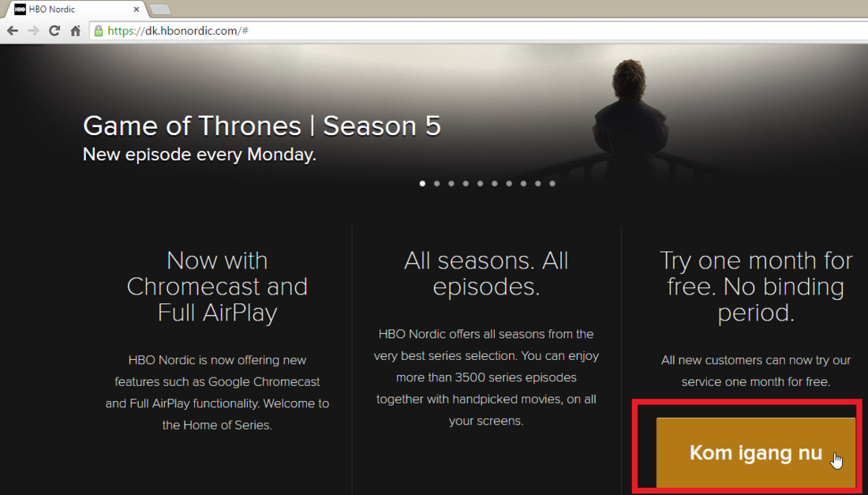Click the Kom igang nu button

(756, 453)
